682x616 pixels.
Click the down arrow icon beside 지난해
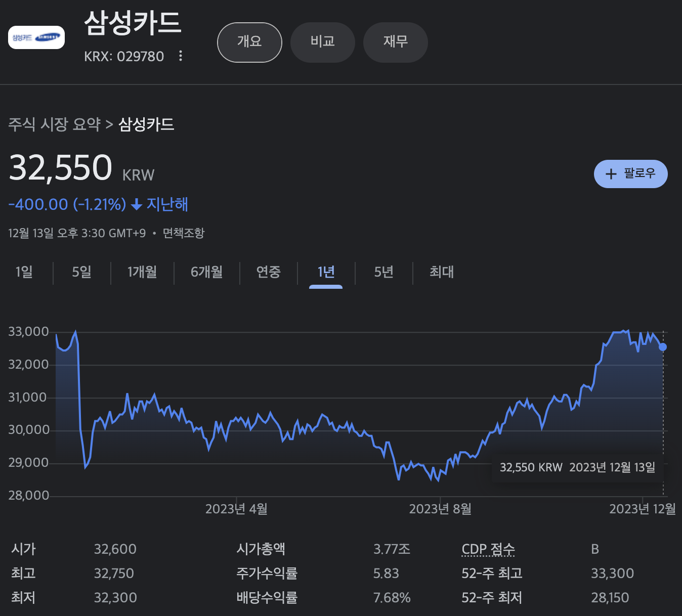point(136,204)
